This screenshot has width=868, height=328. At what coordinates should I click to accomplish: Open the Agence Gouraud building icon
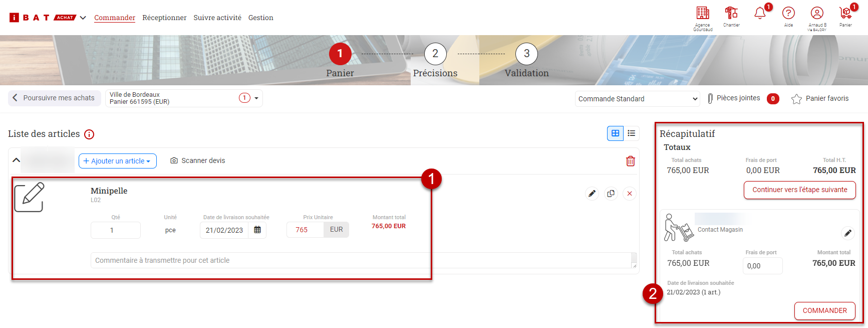pos(703,14)
